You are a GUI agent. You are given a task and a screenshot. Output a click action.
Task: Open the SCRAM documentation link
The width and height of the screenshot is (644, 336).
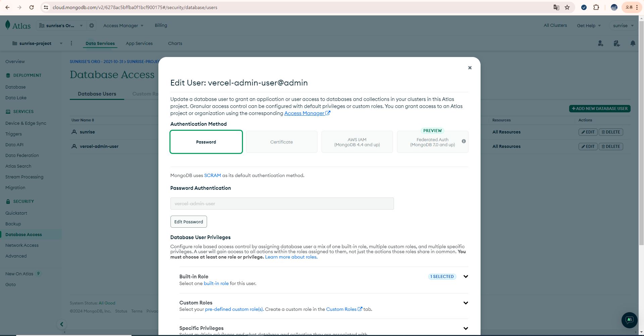[212, 175]
